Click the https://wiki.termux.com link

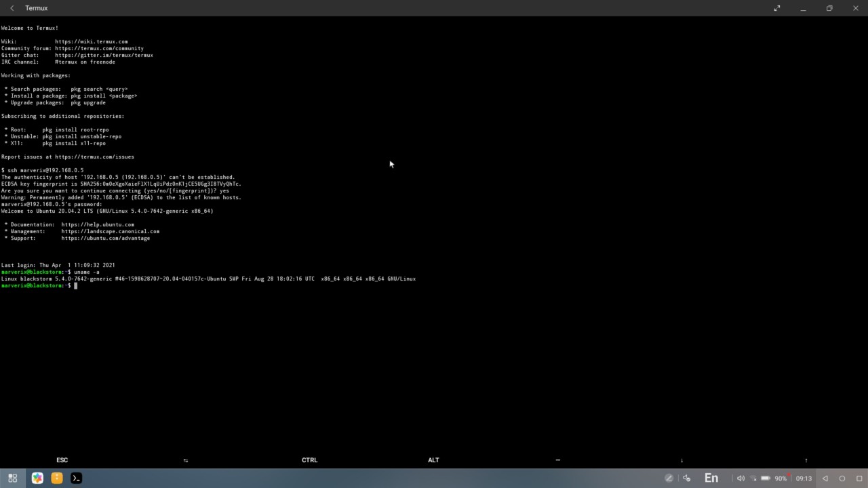click(x=92, y=41)
